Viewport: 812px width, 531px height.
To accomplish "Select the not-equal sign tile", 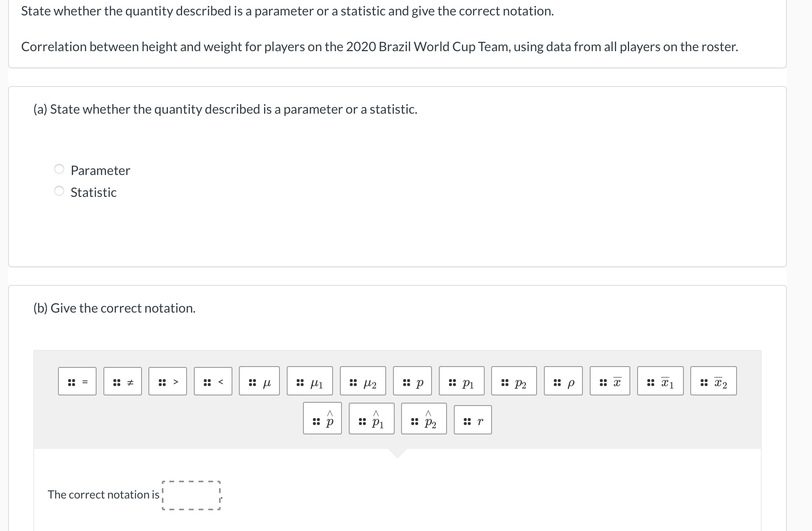I will point(122,382).
